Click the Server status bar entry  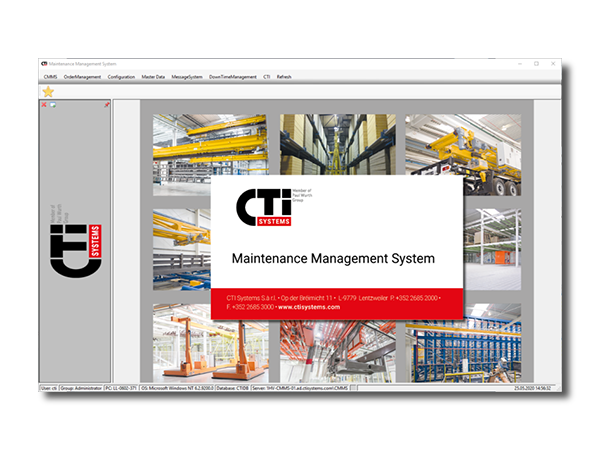point(300,388)
